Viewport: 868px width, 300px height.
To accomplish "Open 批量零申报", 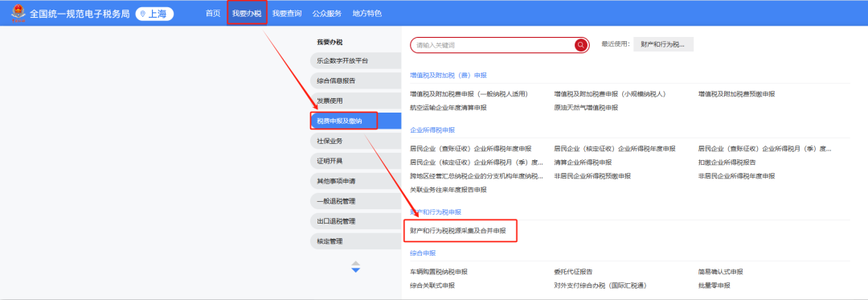I will (714, 286).
